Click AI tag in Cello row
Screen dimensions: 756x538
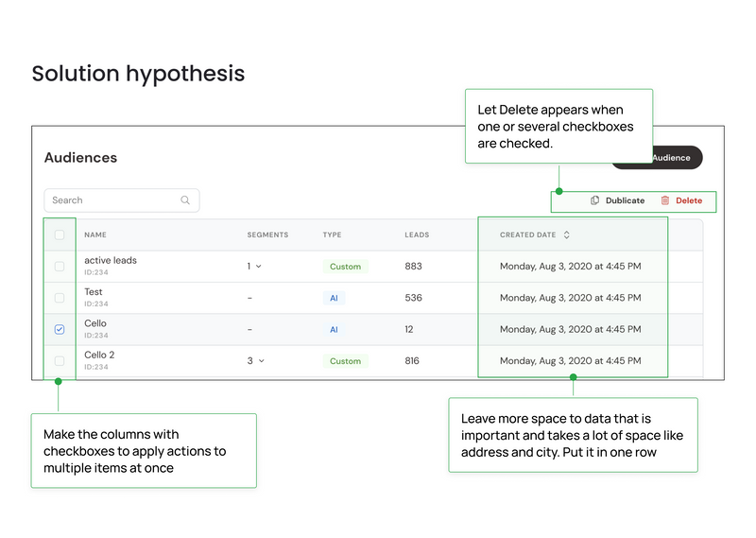(x=334, y=330)
